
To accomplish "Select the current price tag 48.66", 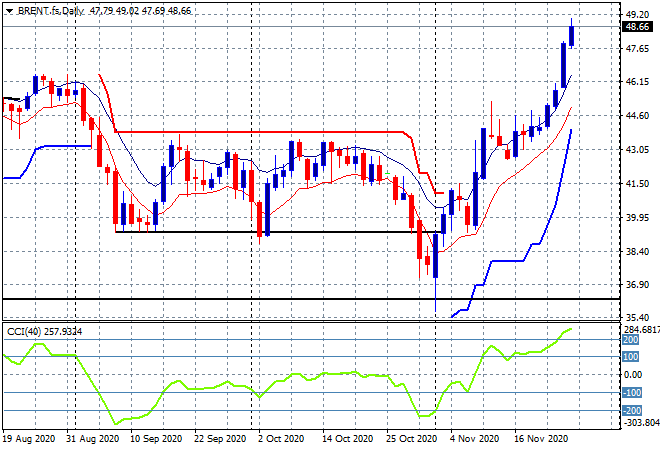I will point(637,27).
